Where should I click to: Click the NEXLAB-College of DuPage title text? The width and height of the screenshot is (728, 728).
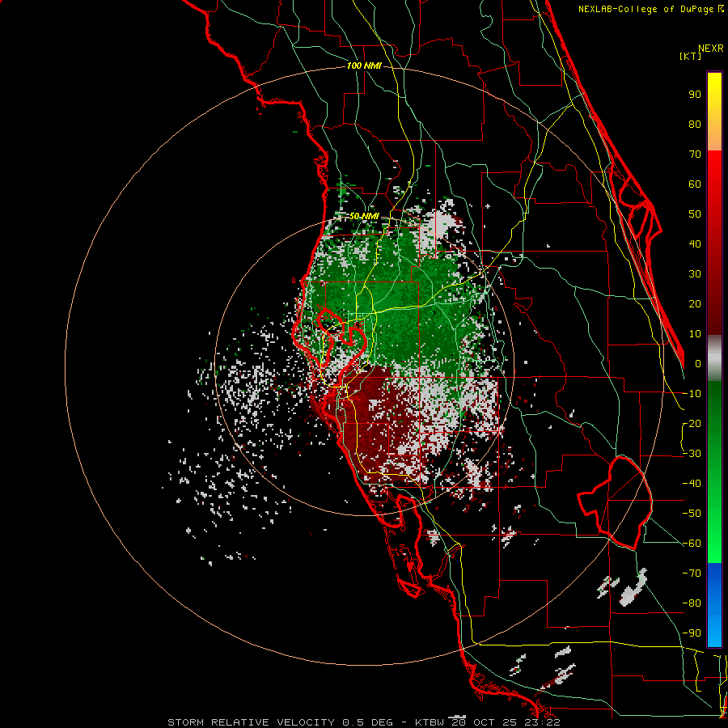click(650, 9)
